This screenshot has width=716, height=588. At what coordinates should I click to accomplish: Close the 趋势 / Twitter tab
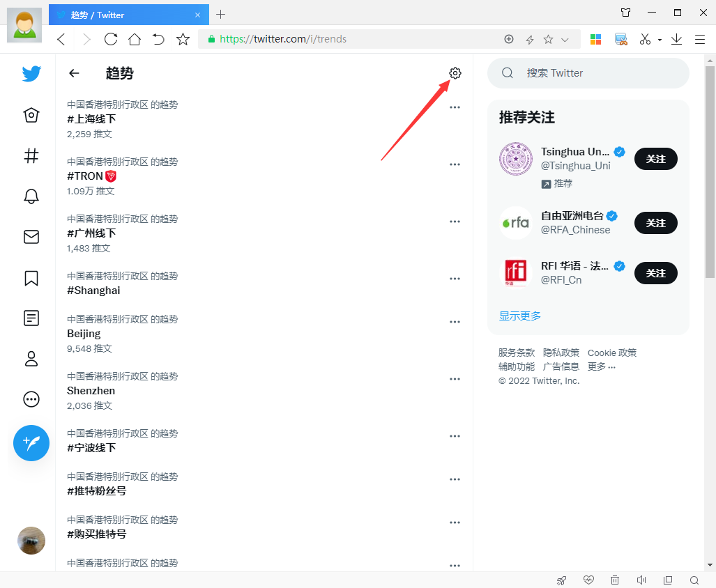[x=197, y=15]
